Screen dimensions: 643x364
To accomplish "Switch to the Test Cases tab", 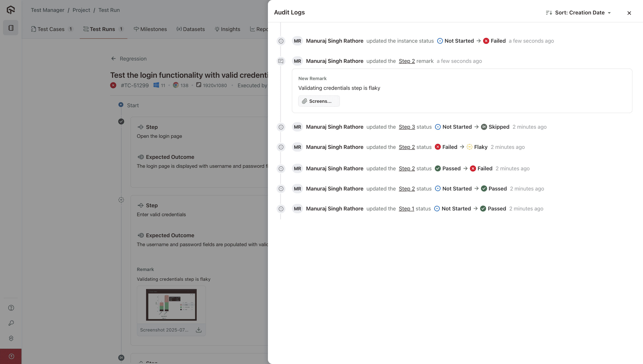I will pyautogui.click(x=51, y=29).
